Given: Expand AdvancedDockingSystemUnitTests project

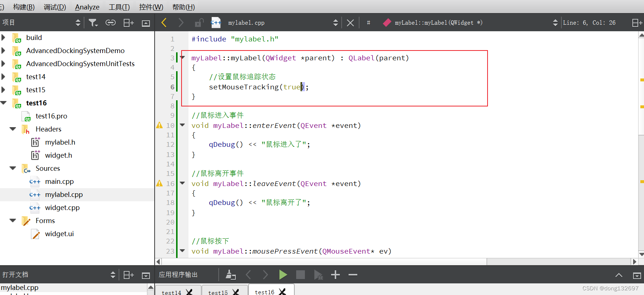Looking at the screenshot, I should (3, 64).
